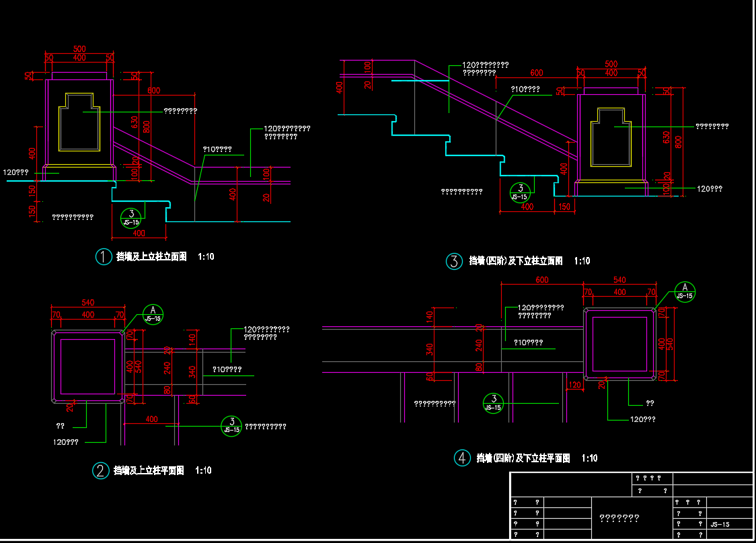756x543 pixels.
Task: Click the 3 JS-15 detail bubble in drawing 1
Action: point(131,218)
